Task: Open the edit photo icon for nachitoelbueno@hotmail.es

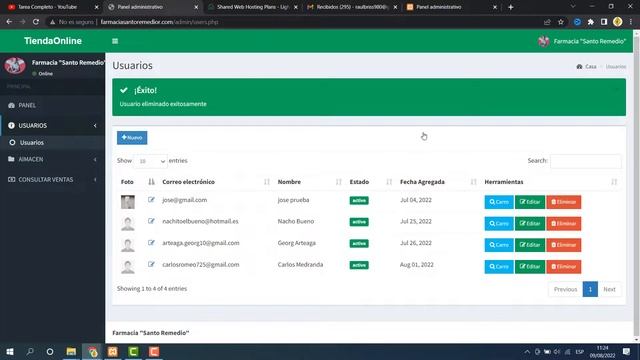Action: point(151,221)
